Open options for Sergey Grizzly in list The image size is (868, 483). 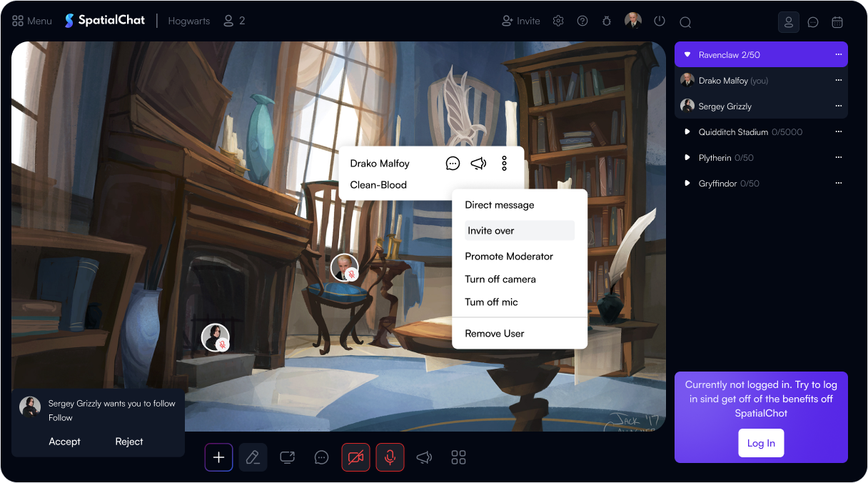(x=839, y=106)
